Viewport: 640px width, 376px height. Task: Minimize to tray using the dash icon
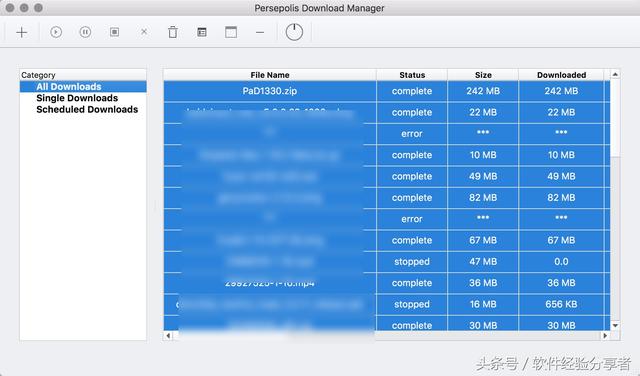[x=260, y=32]
